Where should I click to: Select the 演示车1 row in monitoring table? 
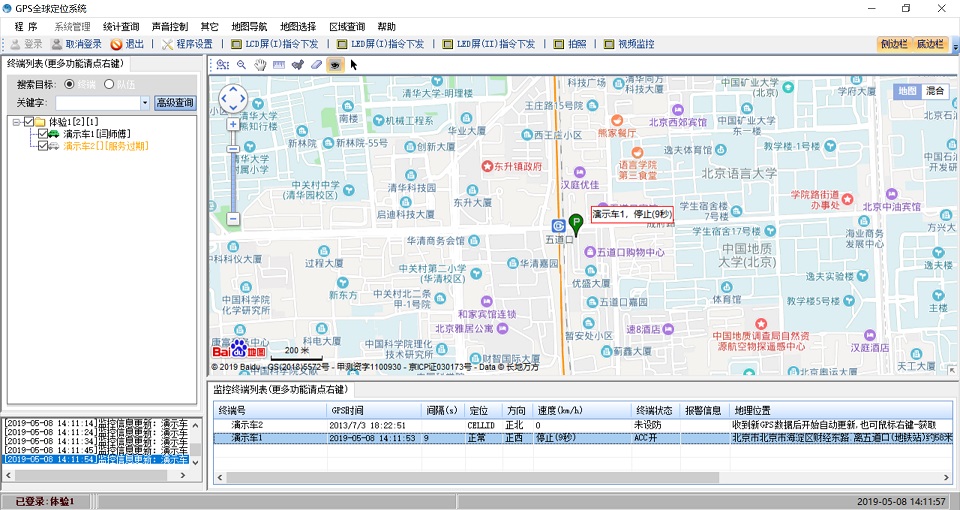pos(583,438)
